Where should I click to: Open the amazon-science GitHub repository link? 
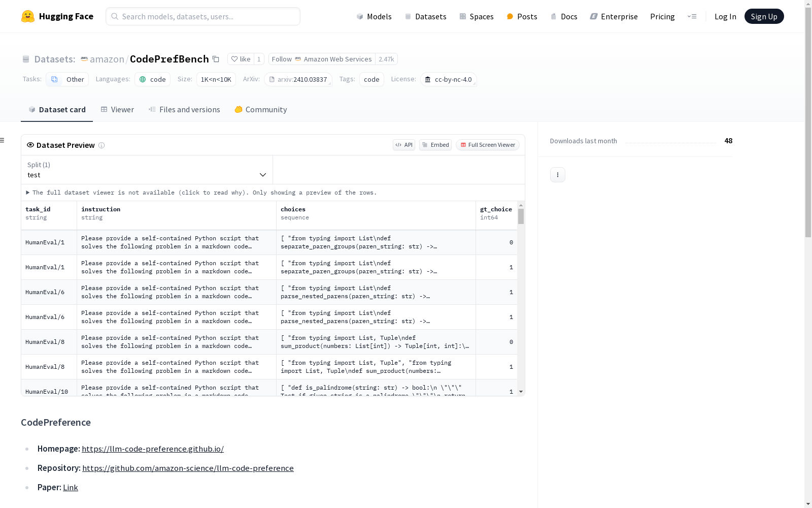coord(188,468)
